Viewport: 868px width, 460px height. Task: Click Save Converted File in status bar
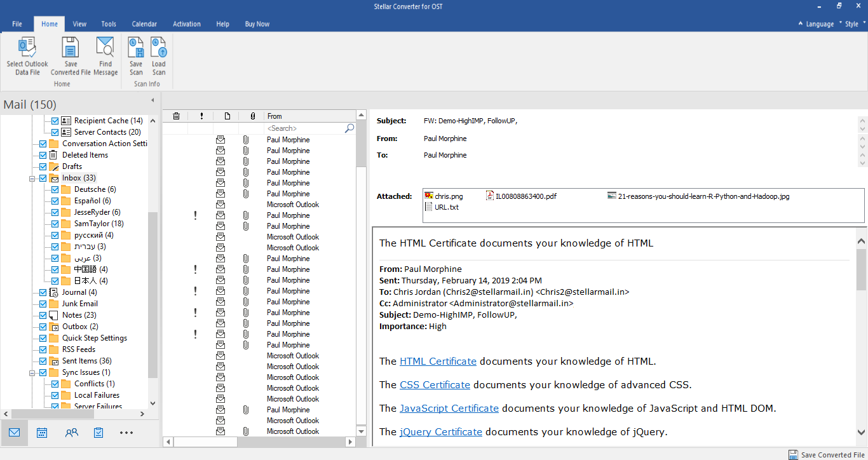click(827, 455)
